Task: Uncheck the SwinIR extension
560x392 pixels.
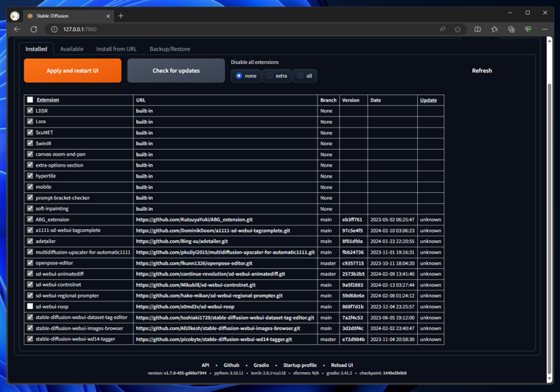Action: coord(30,143)
